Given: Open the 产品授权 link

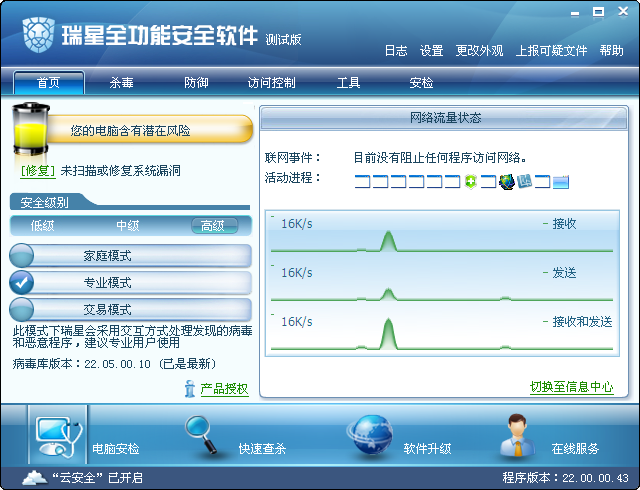Looking at the screenshot, I should [x=224, y=389].
